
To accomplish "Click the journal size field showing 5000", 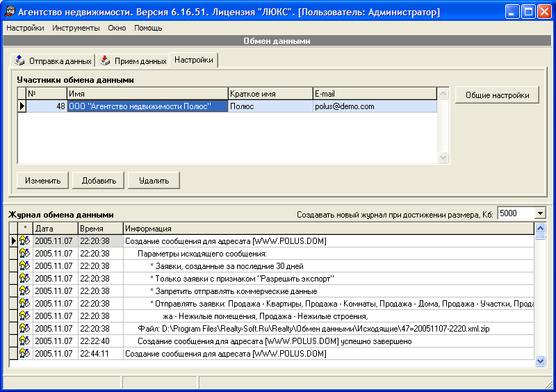I will (516, 213).
